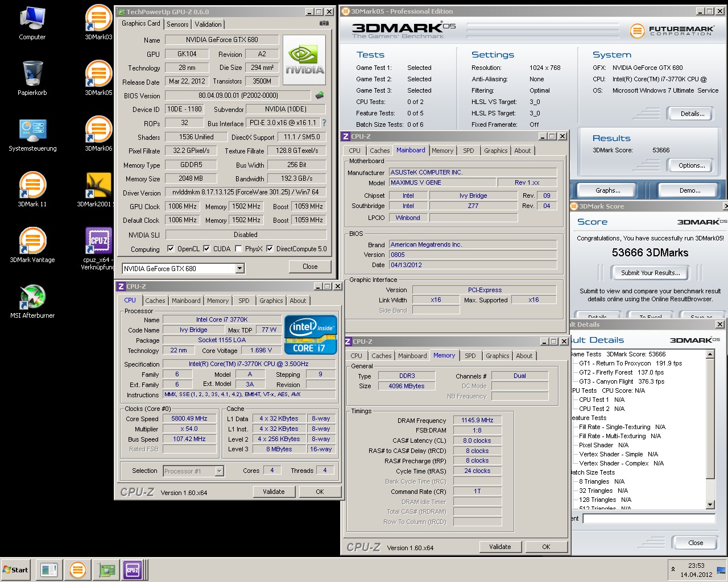This screenshot has height=582, width=728.
Task: Click the Start button
Action: (16, 569)
